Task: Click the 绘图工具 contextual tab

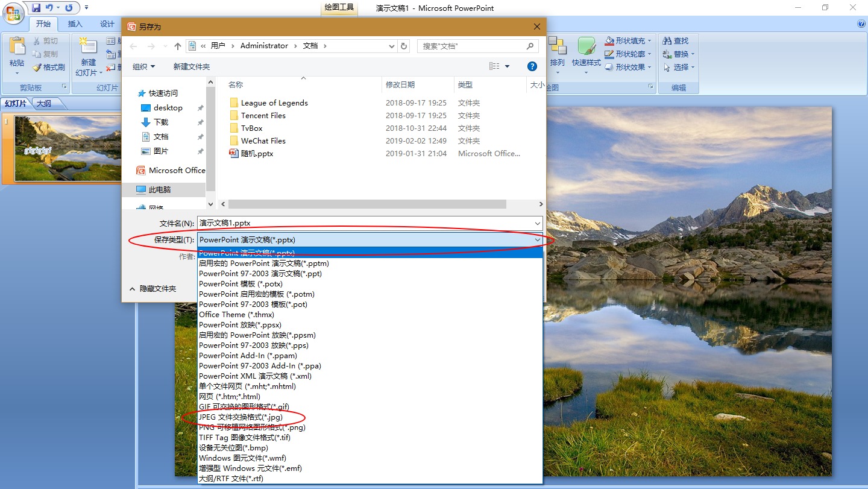Action: point(339,8)
